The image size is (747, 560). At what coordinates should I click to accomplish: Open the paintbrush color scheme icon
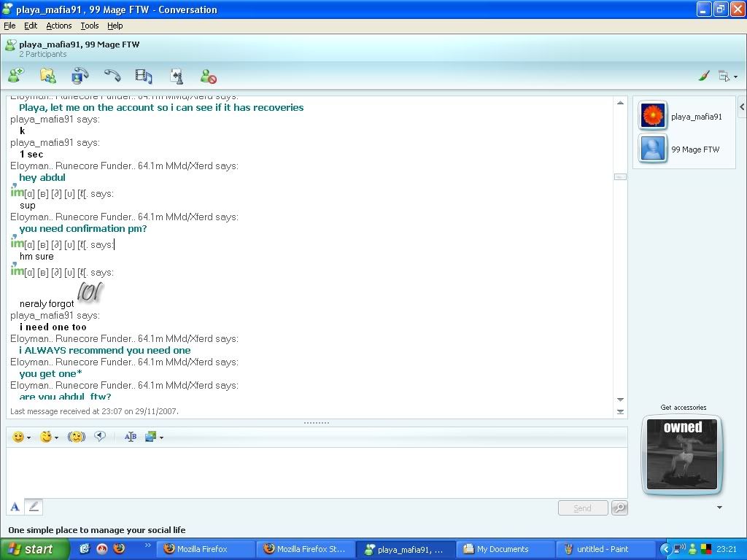tap(704, 76)
